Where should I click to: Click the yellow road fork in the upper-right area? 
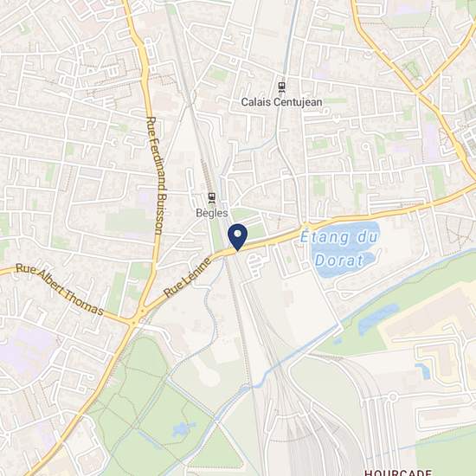click(417, 91)
